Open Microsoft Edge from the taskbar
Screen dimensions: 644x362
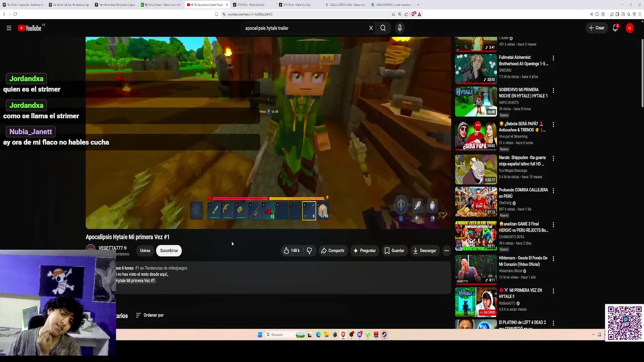pos(318,334)
